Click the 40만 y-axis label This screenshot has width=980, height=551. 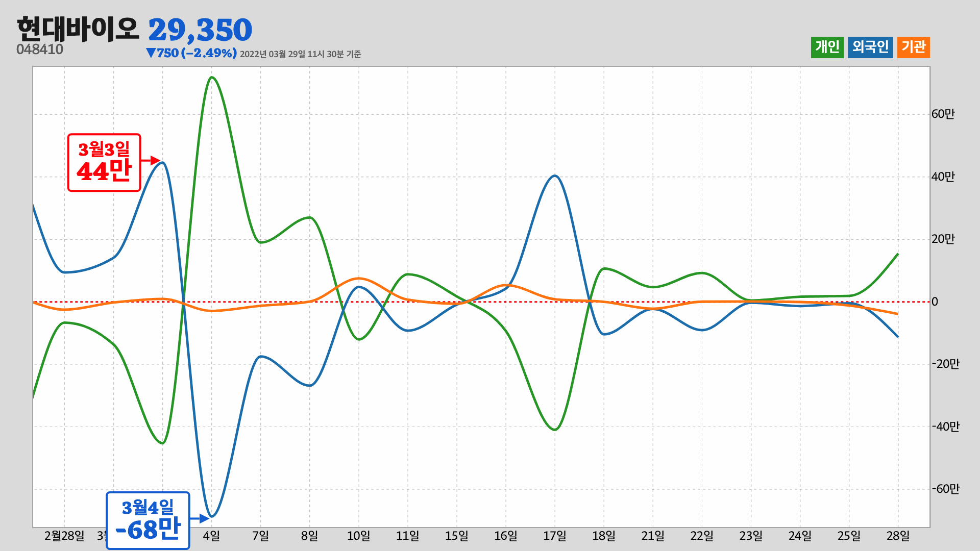point(943,177)
